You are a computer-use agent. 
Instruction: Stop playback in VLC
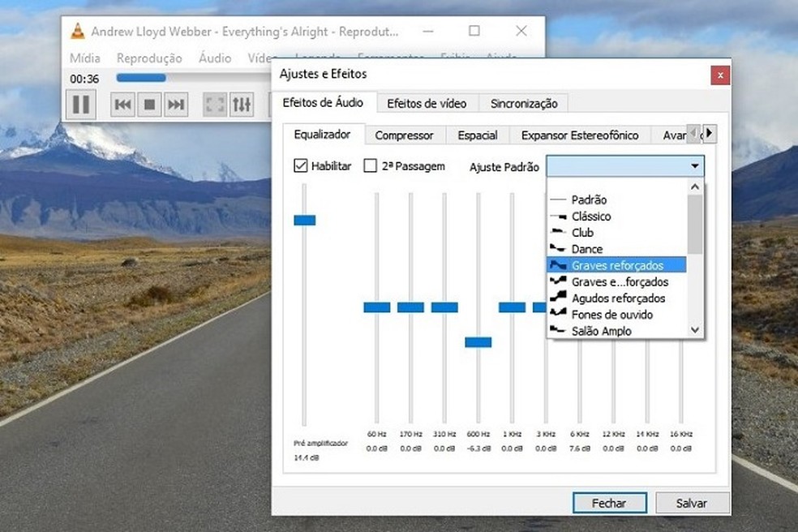[x=148, y=104]
